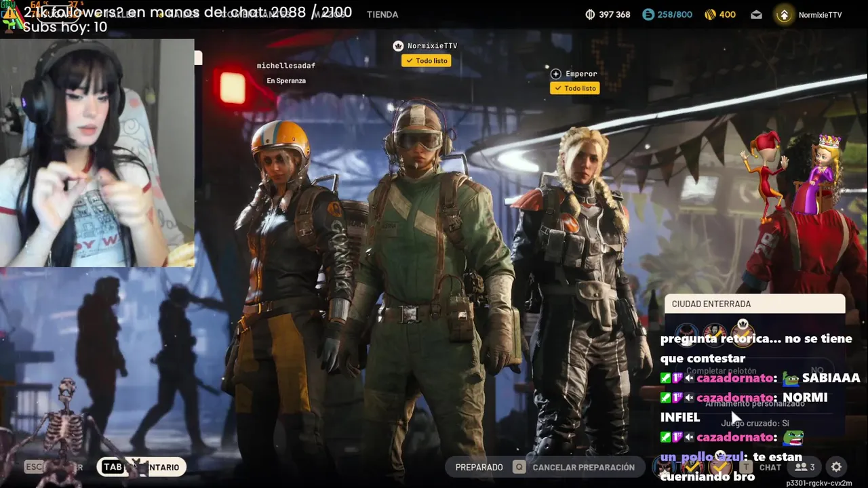Click the PREPARADO status label
The width and height of the screenshot is (868, 488).
pyautogui.click(x=479, y=467)
